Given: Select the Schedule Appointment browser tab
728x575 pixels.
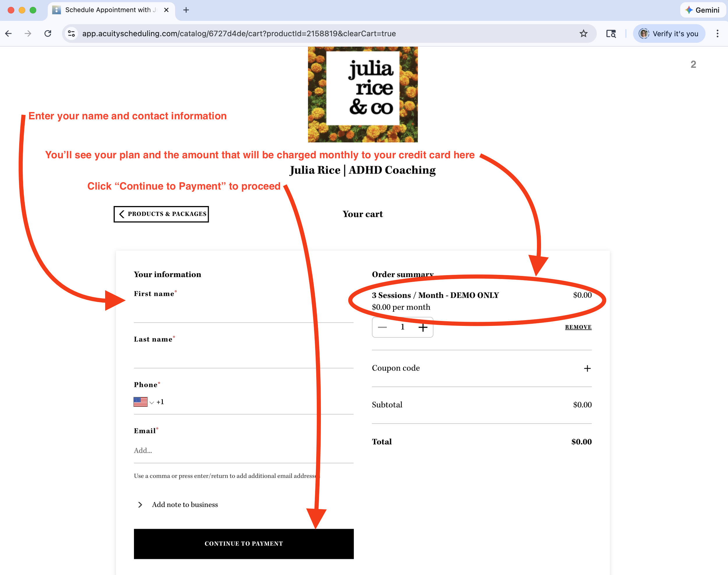Looking at the screenshot, I should (x=108, y=10).
